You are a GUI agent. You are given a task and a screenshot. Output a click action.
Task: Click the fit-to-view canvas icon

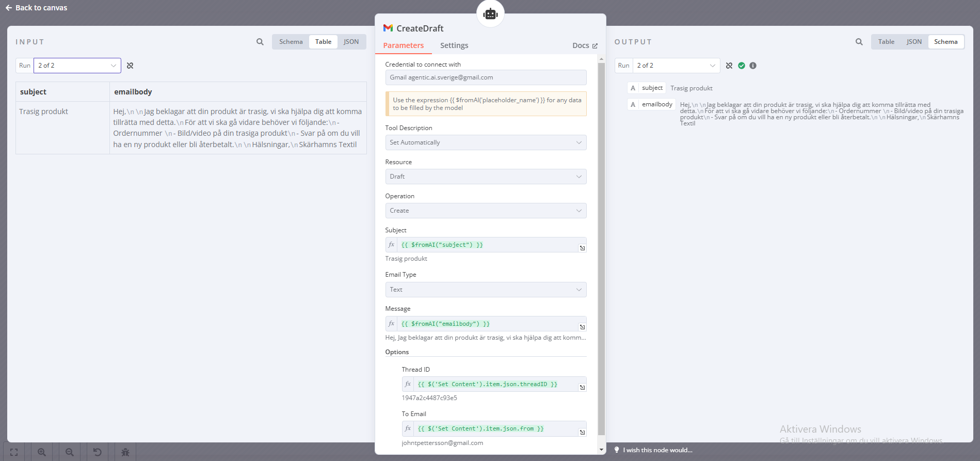click(x=14, y=452)
